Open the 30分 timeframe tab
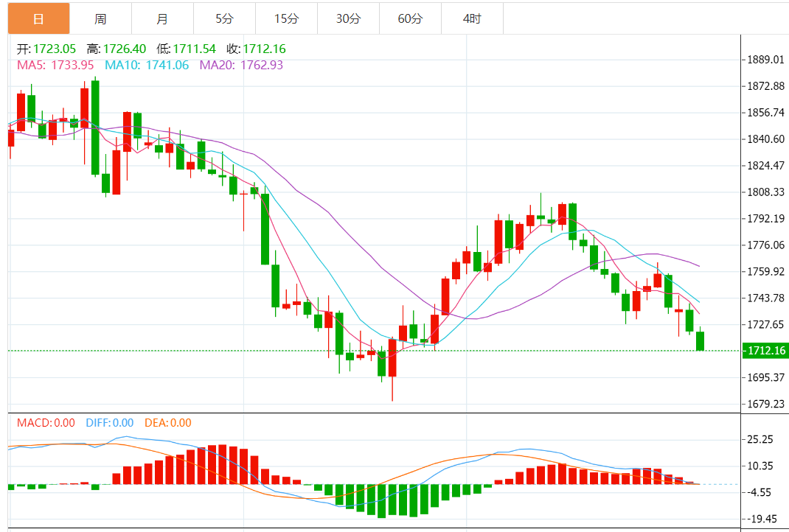 [348, 18]
